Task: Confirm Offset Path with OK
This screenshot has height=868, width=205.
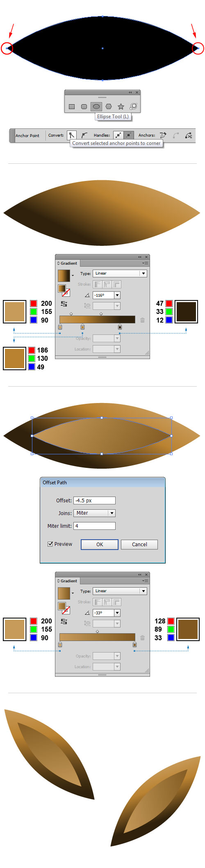Action: pyautogui.click(x=100, y=544)
